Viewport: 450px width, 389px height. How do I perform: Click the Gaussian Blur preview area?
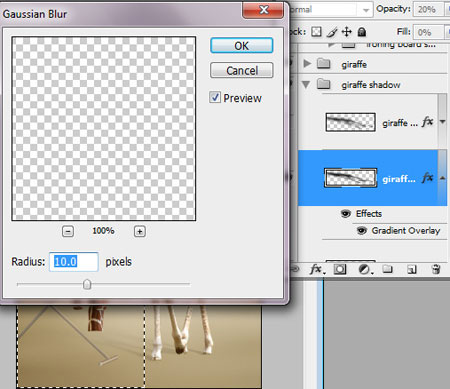coord(104,129)
